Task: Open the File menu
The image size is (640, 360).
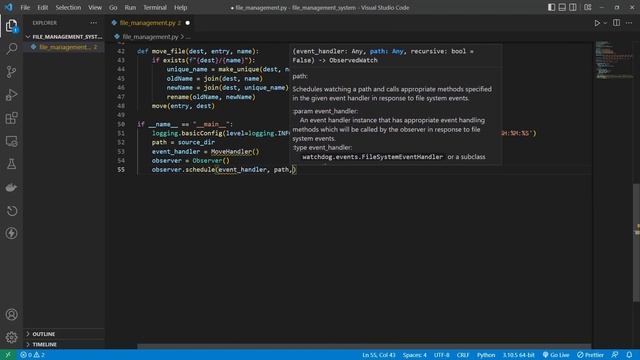Action: coord(25,7)
